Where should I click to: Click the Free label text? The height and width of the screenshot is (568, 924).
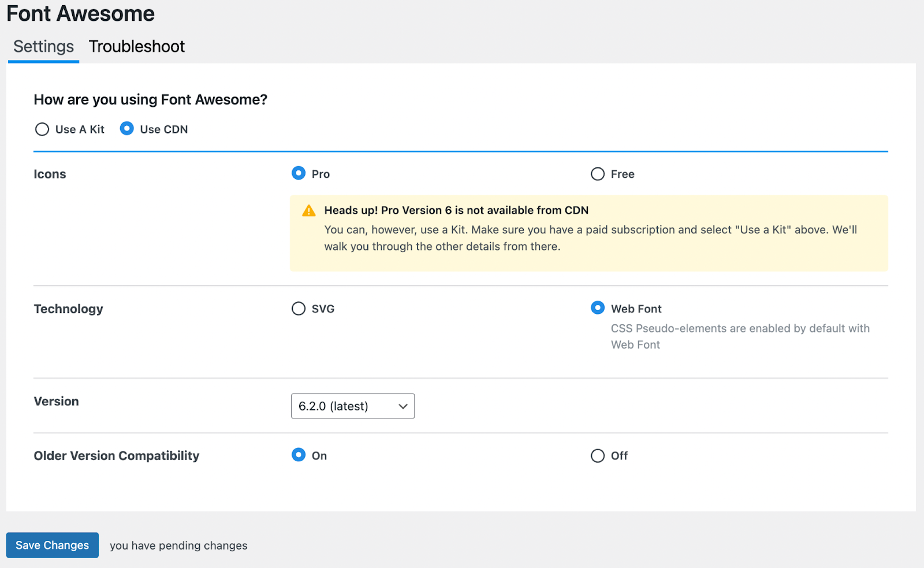pos(623,174)
